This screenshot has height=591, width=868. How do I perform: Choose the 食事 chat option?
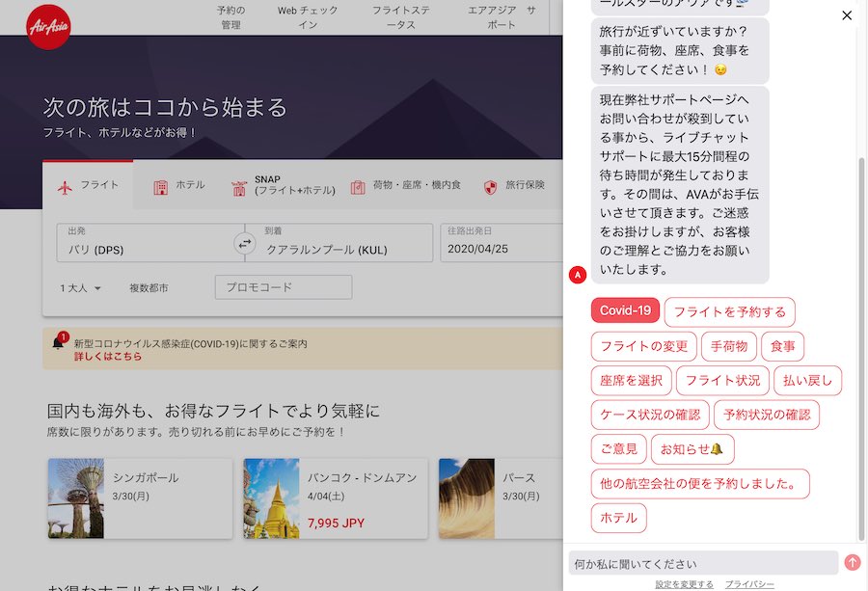point(783,346)
